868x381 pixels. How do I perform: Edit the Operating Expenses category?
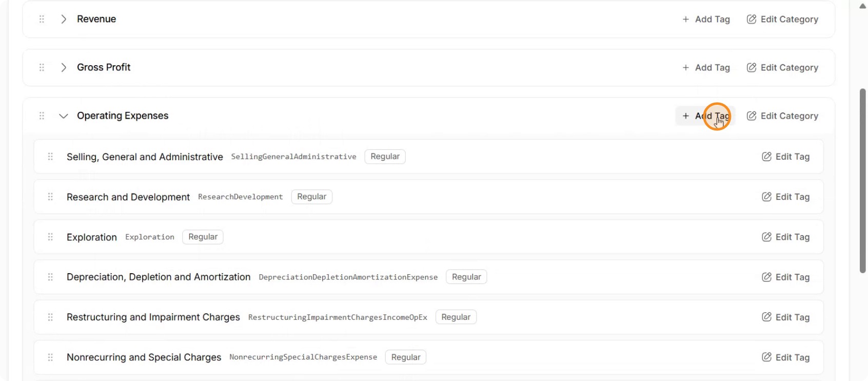(782, 116)
